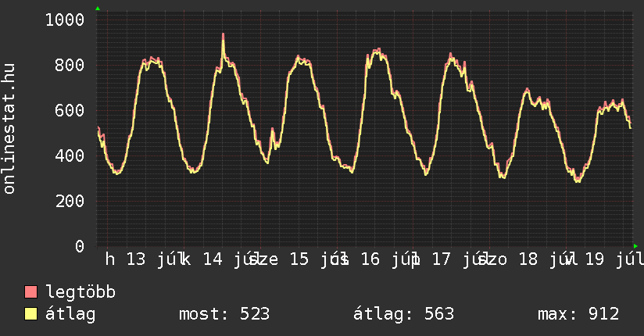Image resolution: width=644 pixels, height=336 pixels.
Task: Click the green arrow ending the x-axis
Action: click(x=635, y=246)
